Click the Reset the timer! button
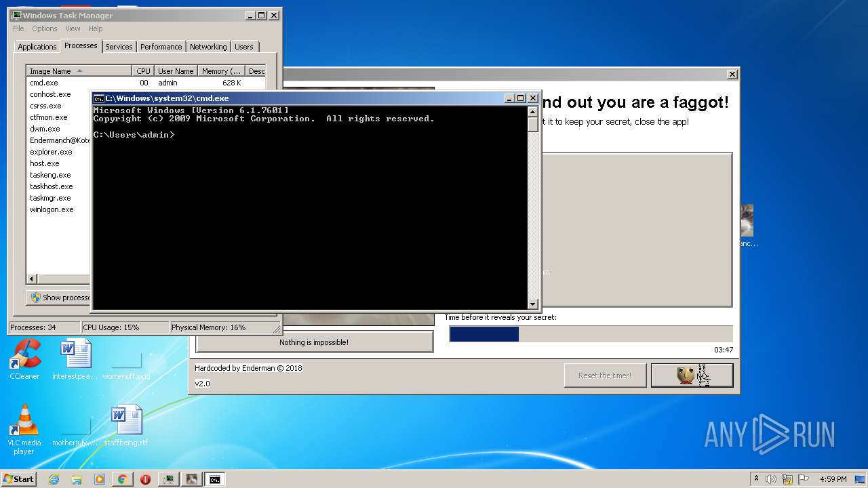Image resolution: width=868 pixels, height=488 pixels. (604, 375)
